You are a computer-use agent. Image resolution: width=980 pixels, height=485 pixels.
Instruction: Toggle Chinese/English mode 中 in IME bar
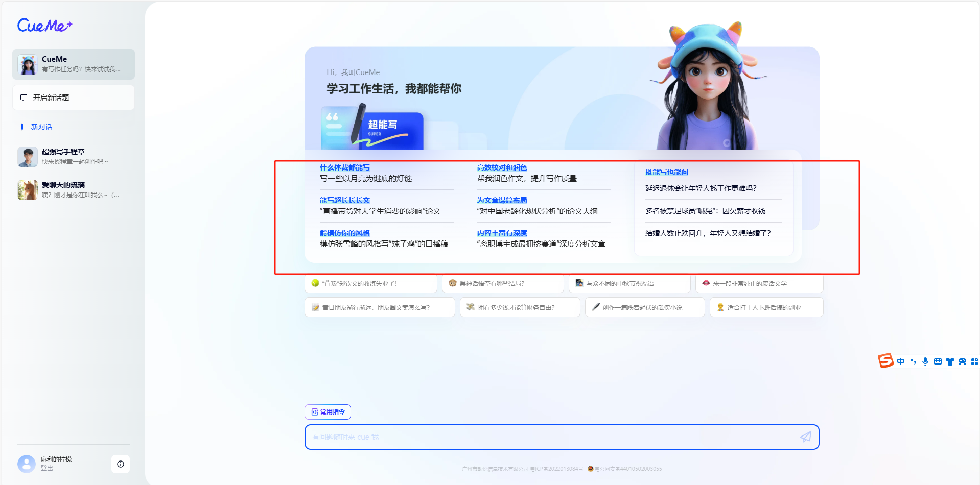(901, 361)
